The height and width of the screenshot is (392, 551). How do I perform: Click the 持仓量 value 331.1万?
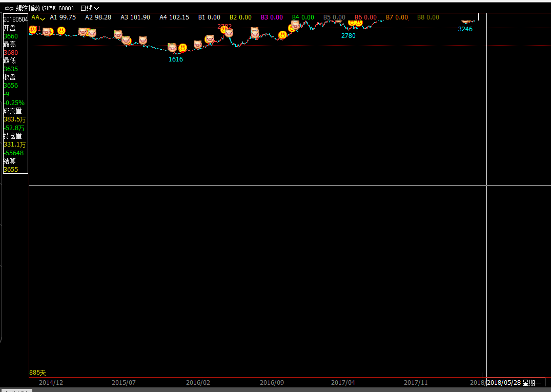pos(15,145)
